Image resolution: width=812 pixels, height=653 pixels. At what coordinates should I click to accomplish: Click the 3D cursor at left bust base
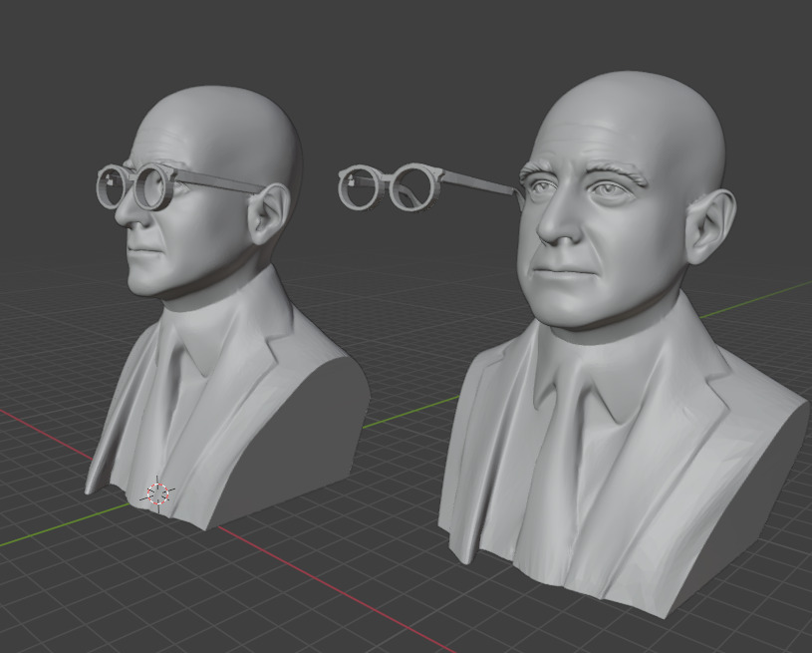click(158, 493)
